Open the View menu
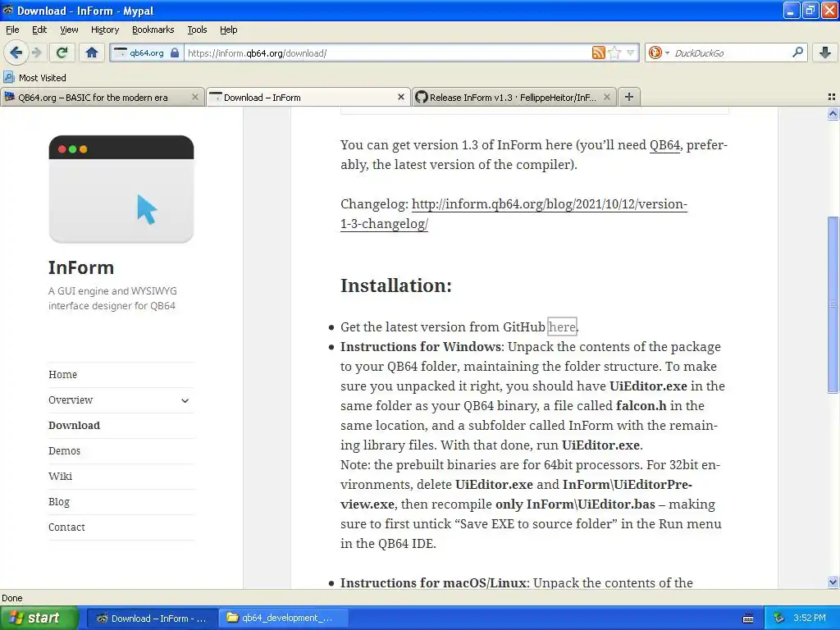Image resolution: width=840 pixels, height=630 pixels. 69,30
